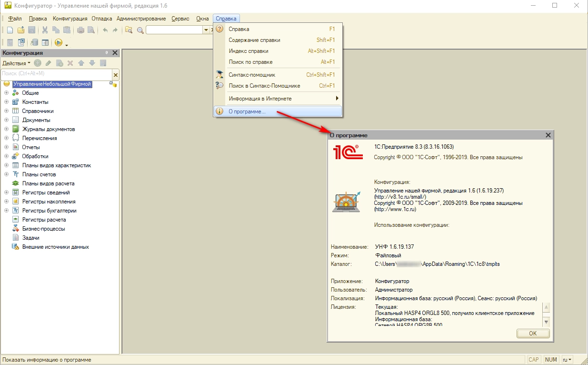588x365 pixels.
Task: Click the Print preview icon
Action: click(x=91, y=30)
